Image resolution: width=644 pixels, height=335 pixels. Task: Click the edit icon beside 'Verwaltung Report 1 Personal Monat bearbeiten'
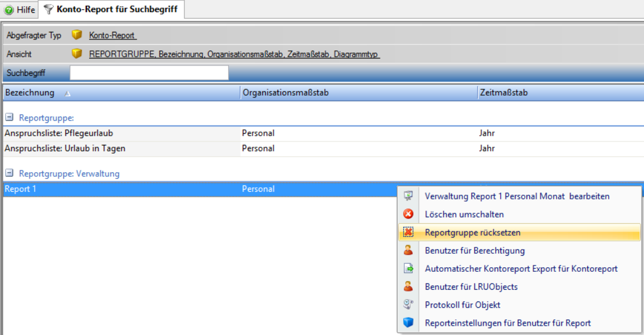(408, 196)
